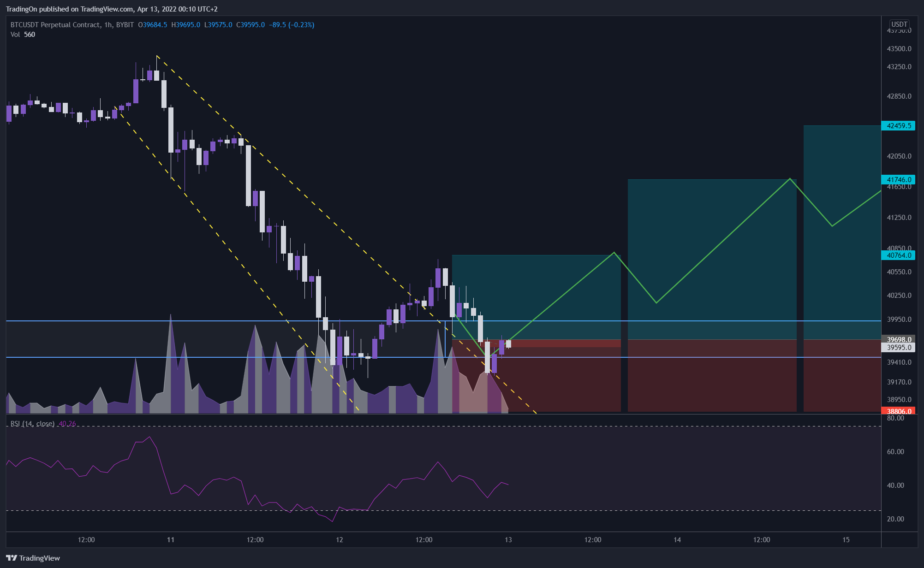Viewport: 924px width, 568px height.
Task: Click day 12 on the time axis
Action: pos(340,540)
